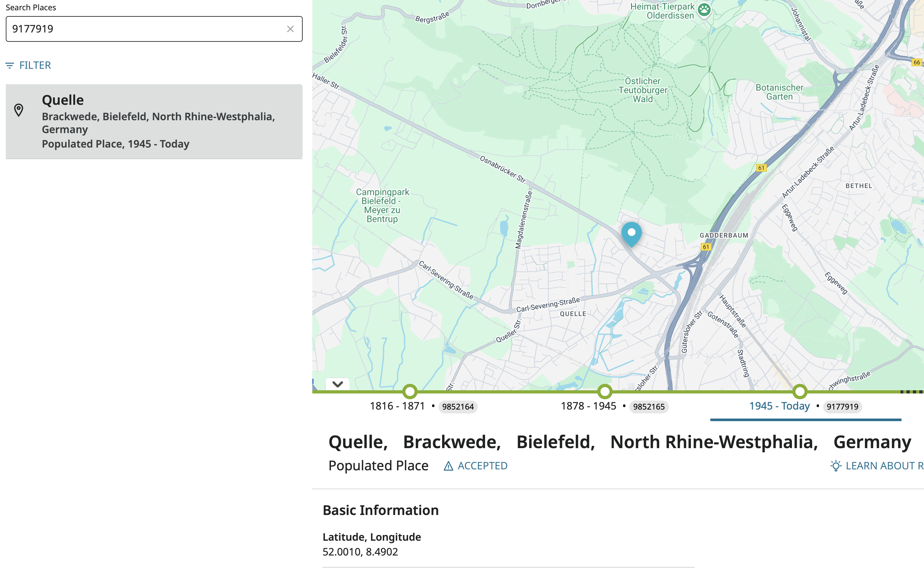
Task: Select the 1878 - 1945 timeline circle
Action: (605, 392)
